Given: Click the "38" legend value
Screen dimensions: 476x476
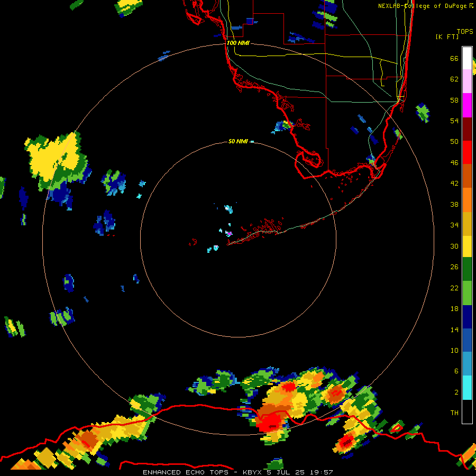Looking at the screenshot, I should [x=454, y=204].
